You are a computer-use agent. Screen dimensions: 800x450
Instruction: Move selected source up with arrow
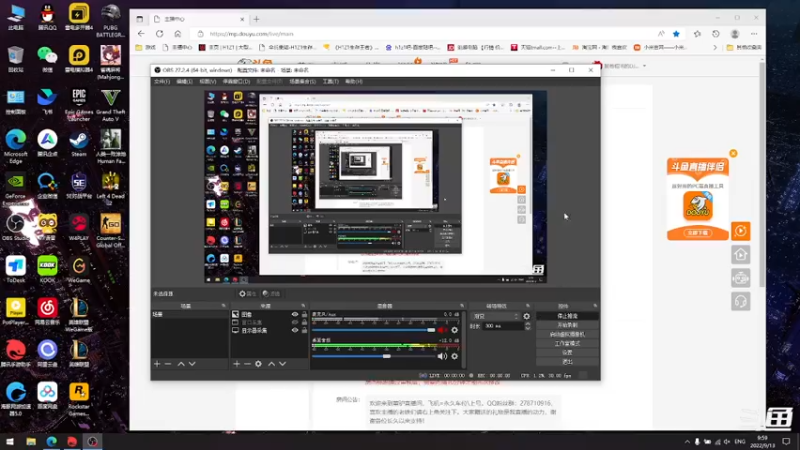(x=271, y=364)
